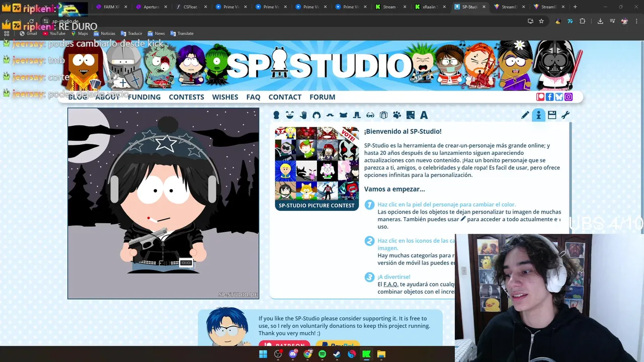Open the mouth category icon
The width and height of the screenshot is (644, 362).
coord(289,115)
